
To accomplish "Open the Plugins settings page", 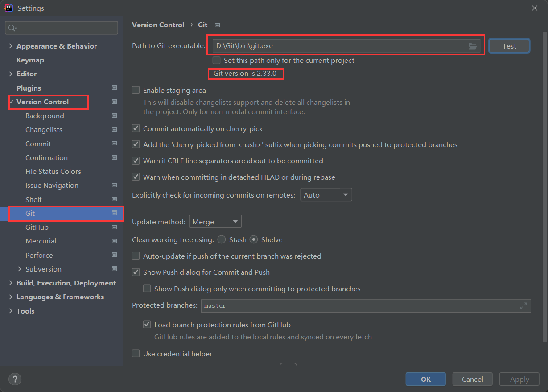I will (29, 88).
